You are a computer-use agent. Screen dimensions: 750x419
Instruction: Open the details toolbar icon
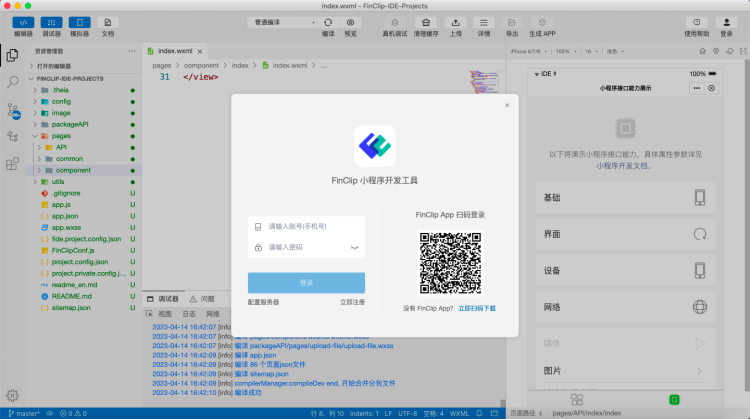coord(484,22)
